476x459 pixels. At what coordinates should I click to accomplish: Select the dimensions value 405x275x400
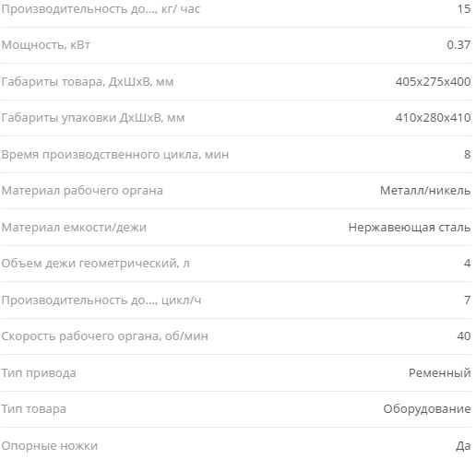click(433, 82)
